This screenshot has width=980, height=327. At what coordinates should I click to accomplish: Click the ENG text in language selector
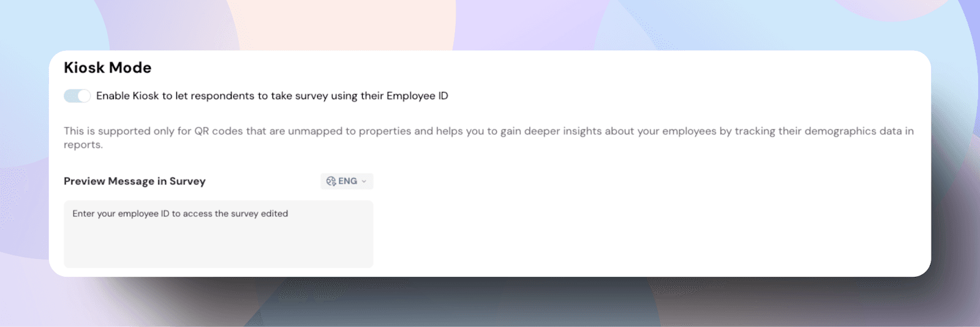348,181
